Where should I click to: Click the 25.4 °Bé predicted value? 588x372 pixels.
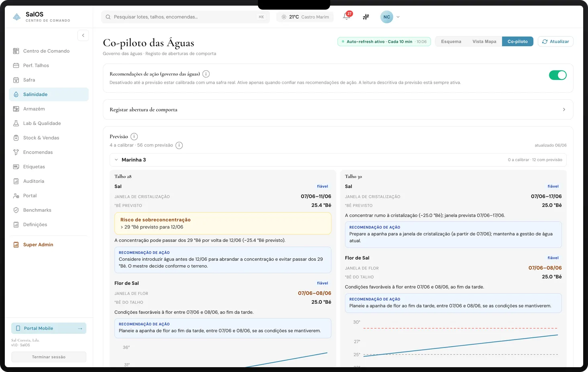pos(321,205)
